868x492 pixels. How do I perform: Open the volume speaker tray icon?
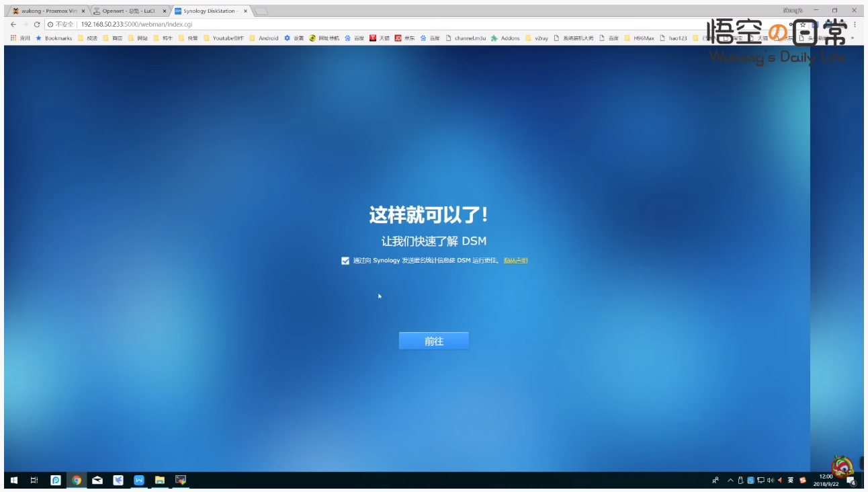[x=770, y=480]
